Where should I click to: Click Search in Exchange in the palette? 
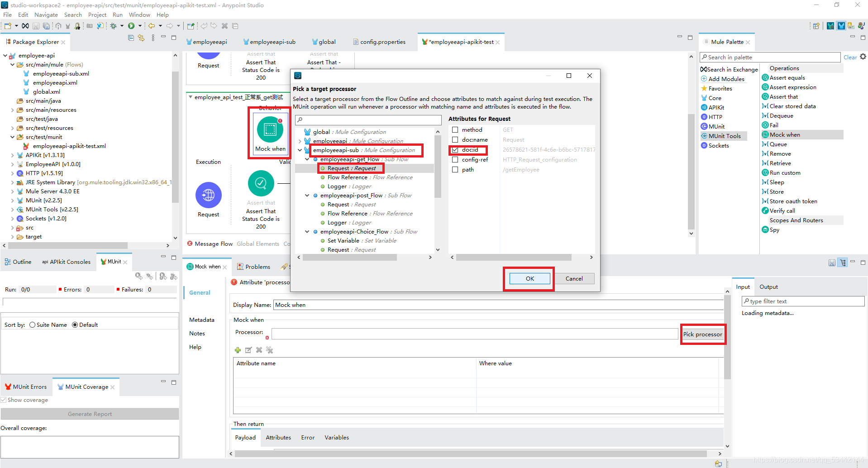(x=731, y=69)
